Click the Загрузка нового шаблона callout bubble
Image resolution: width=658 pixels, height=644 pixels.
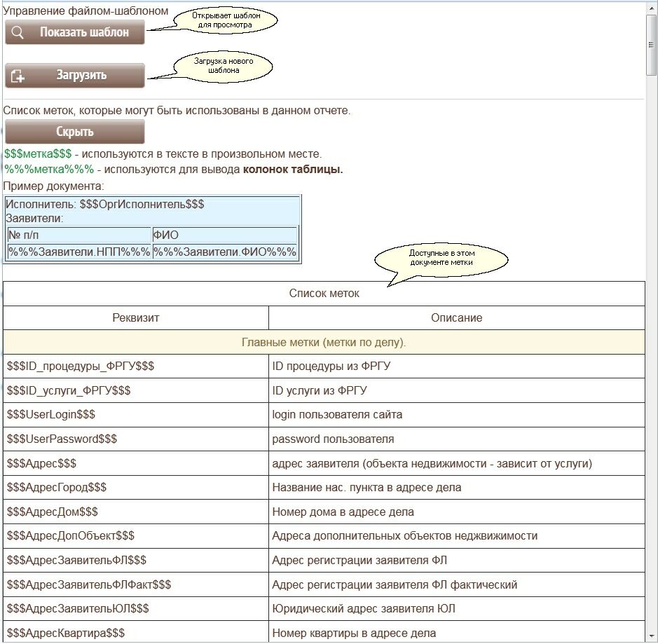coord(223,66)
